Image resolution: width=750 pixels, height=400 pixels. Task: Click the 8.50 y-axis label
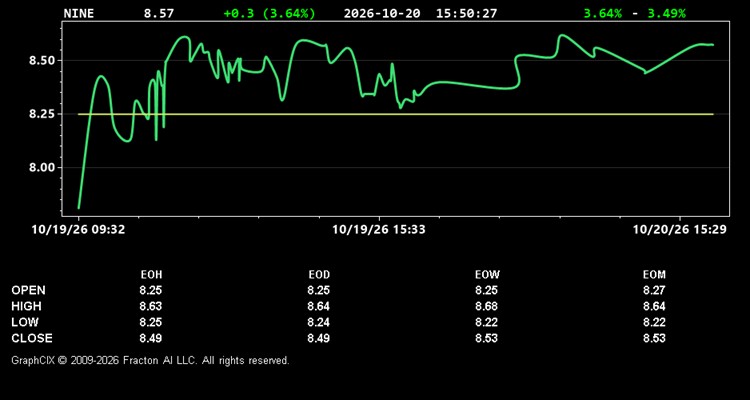pos(44,61)
